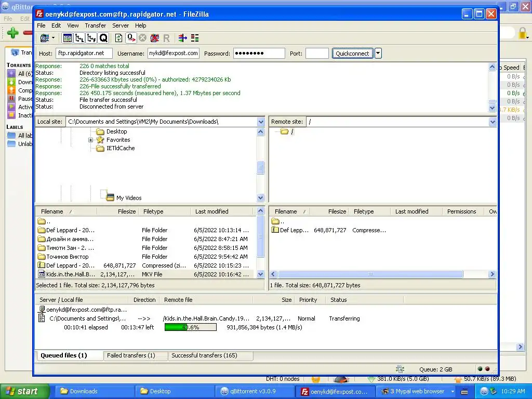Screen dimensions: 532x399
Task: Click the Quickconnect button
Action: pyautogui.click(x=352, y=54)
